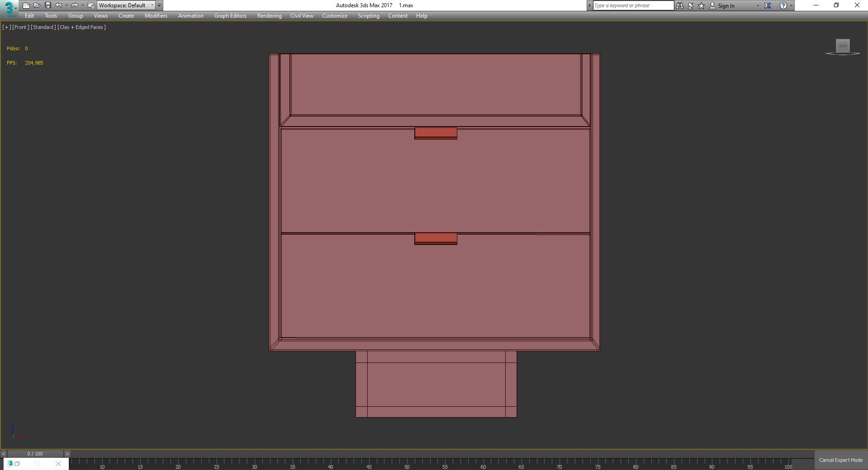The width and height of the screenshot is (868, 470).
Task: Click the Autodesk Exchange X icon
Action: click(768, 5)
